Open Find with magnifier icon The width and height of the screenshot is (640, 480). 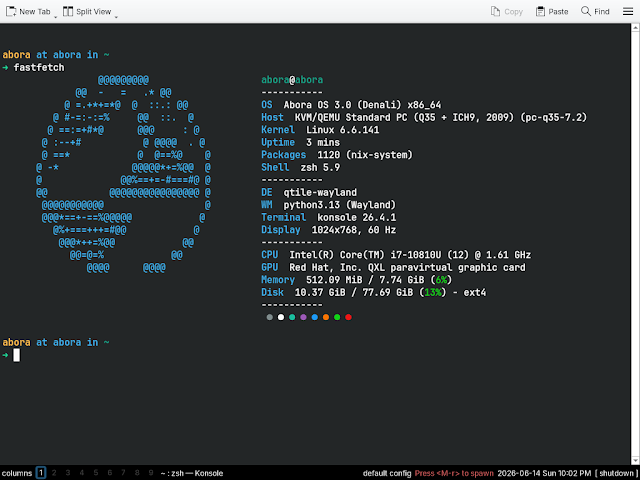[586, 11]
